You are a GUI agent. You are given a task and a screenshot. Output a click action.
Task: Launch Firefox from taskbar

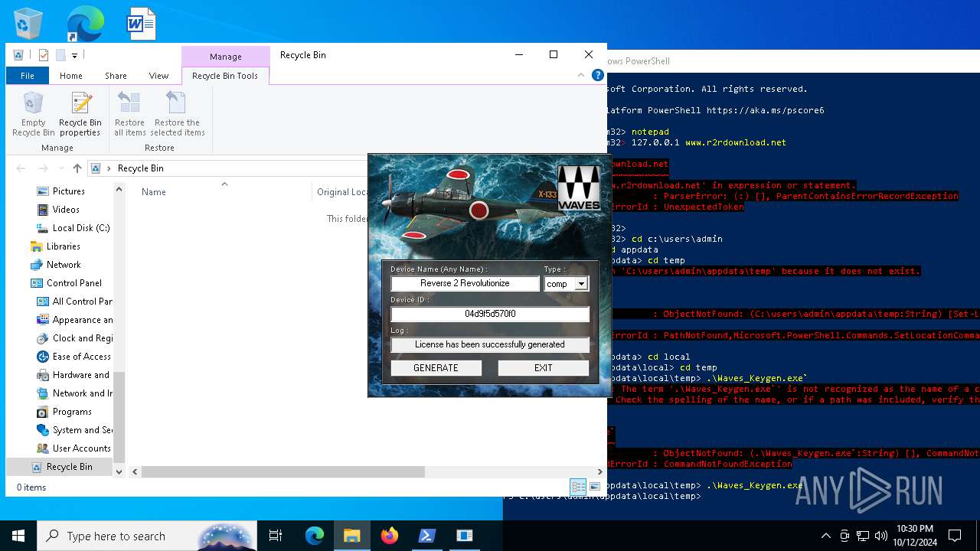point(390,536)
